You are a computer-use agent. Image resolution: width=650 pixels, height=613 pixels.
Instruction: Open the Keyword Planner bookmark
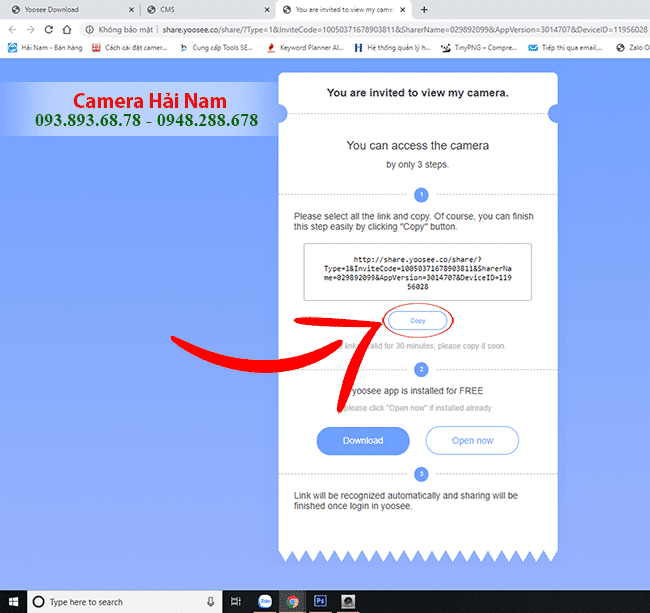[x=306, y=48]
